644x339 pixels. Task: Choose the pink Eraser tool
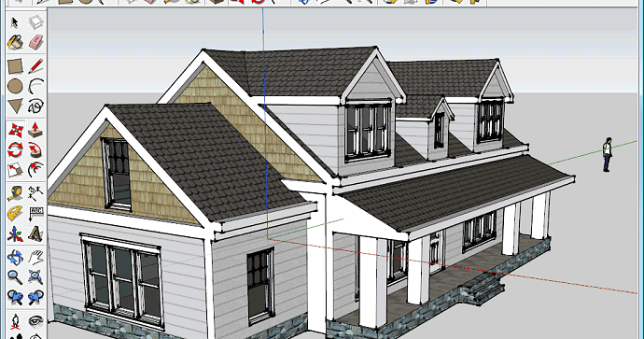coord(35,42)
